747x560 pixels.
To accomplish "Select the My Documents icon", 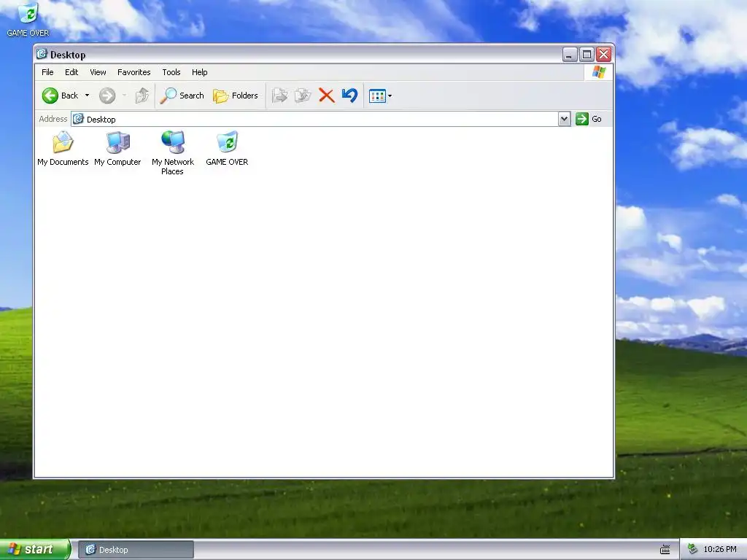I will click(63, 149).
